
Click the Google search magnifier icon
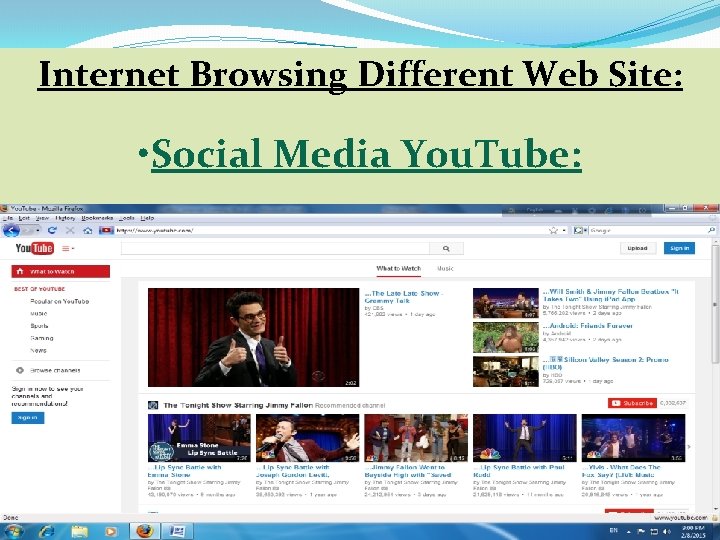pyautogui.click(x=711, y=230)
